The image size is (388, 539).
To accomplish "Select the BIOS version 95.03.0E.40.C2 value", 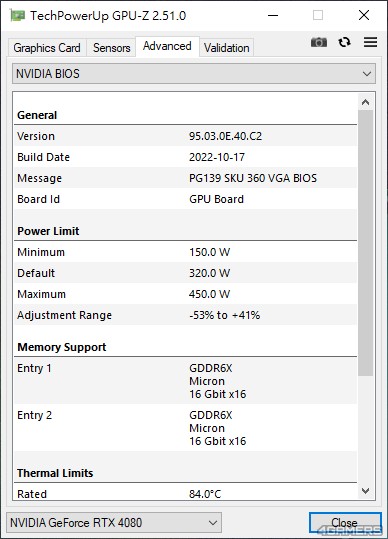I will (225, 136).
